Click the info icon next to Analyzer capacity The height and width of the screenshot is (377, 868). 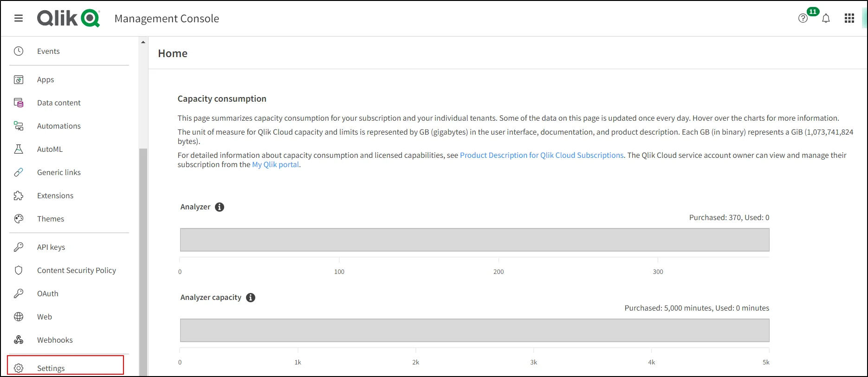[x=251, y=298]
